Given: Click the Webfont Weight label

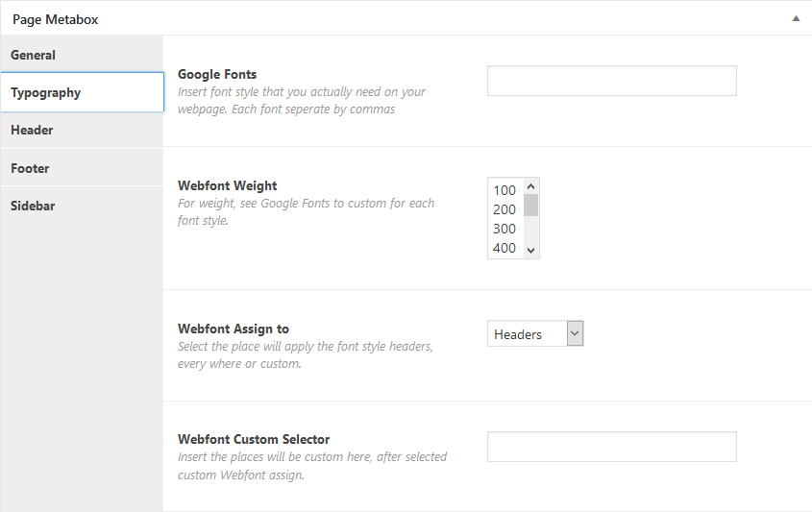Looking at the screenshot, I should 228,185.
